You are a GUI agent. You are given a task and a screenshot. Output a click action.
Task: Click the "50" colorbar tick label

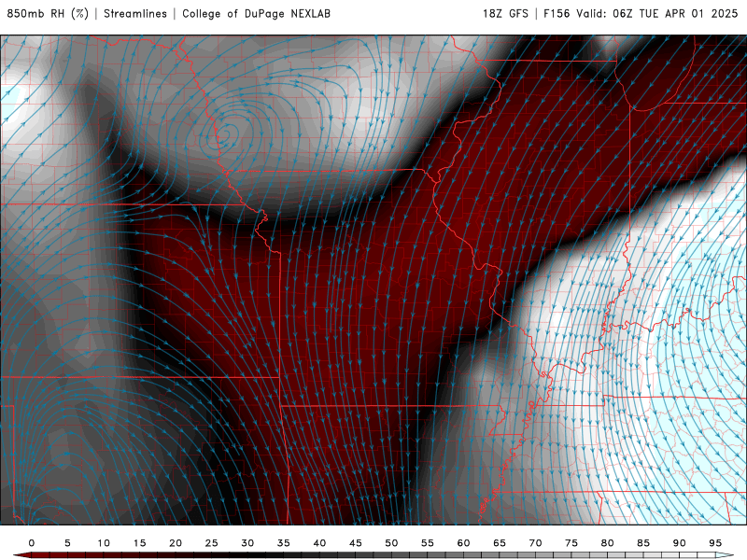[x=391, y=543]
